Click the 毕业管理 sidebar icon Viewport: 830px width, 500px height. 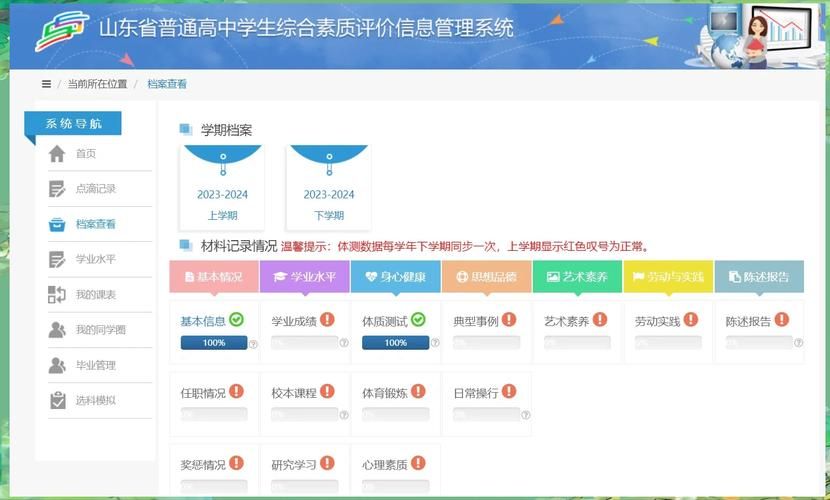tap(57, 365)
